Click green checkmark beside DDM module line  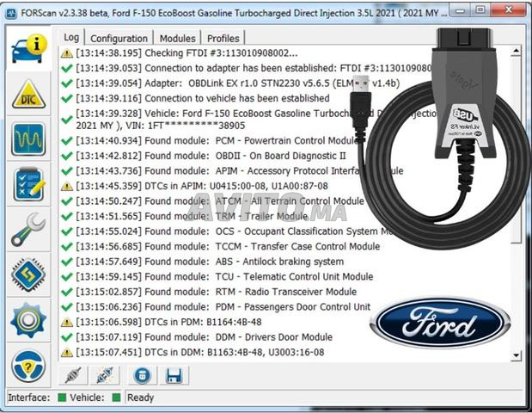pos(67,337)
